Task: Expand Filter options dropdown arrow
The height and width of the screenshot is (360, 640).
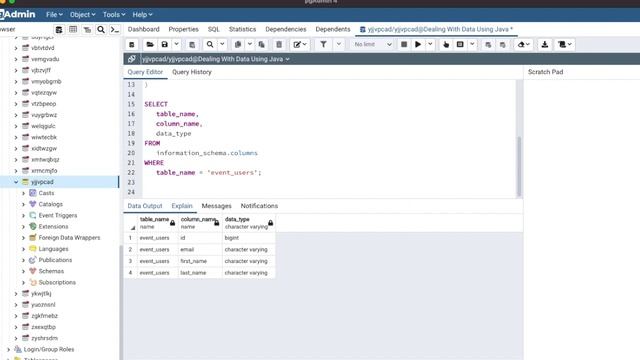Action: click(338, 44)
